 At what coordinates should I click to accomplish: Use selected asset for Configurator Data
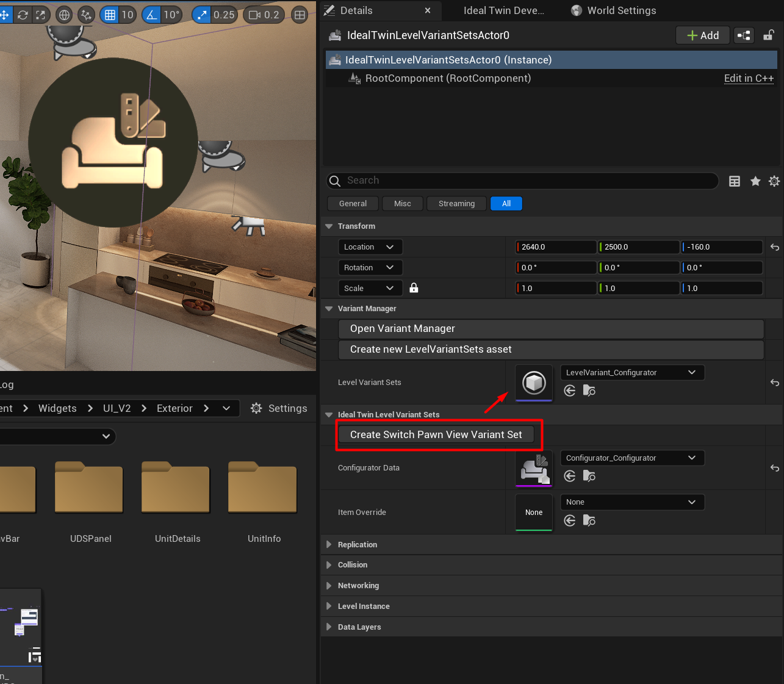(x=570, y=476)
